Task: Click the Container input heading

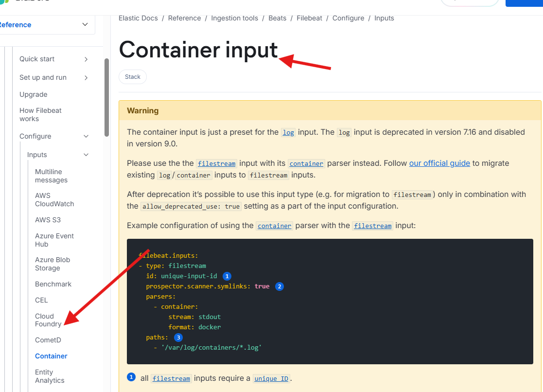Action: 198,50
